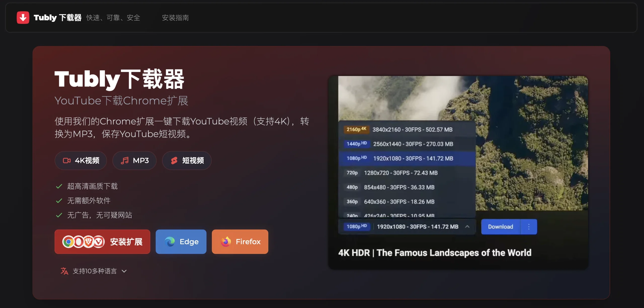Choose the 2160p 4K 502.57 MB option
Image resolution: width=644 pixels, height=308 pixels.
(x=407, y=129)
